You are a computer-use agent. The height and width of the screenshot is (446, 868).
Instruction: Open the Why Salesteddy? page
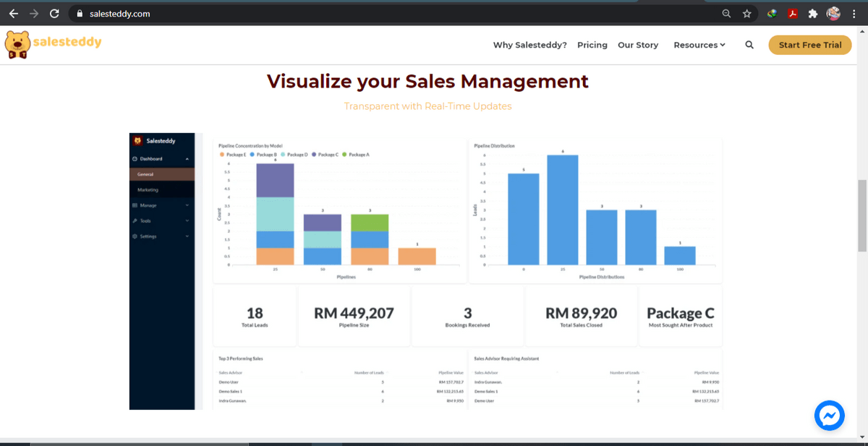coord(530,45)
